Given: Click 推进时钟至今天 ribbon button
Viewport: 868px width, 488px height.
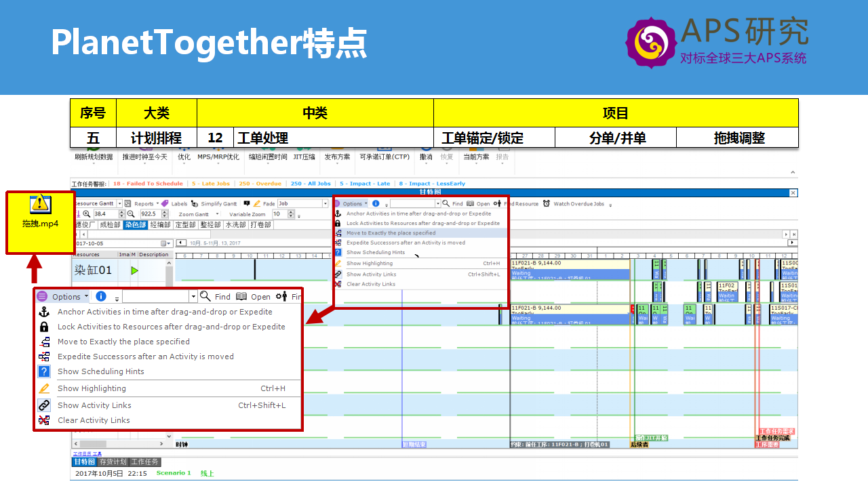Looking at the screenshot, I should click(144, 157).
